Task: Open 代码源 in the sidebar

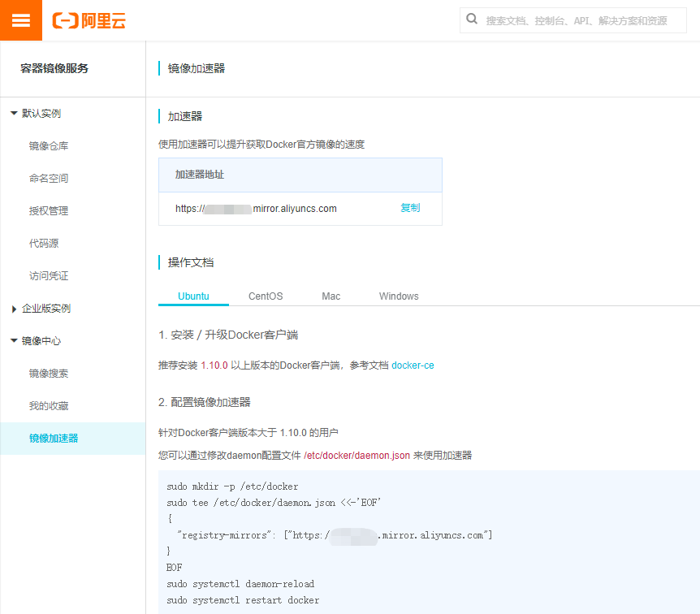Action: point(44,244)
